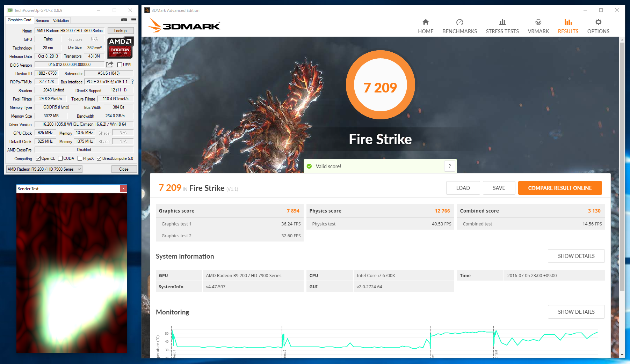Click the Combined score value 3 130
The height and width of the screenshot is (364, 630).
pyautogui.click(x=594, y=211)
